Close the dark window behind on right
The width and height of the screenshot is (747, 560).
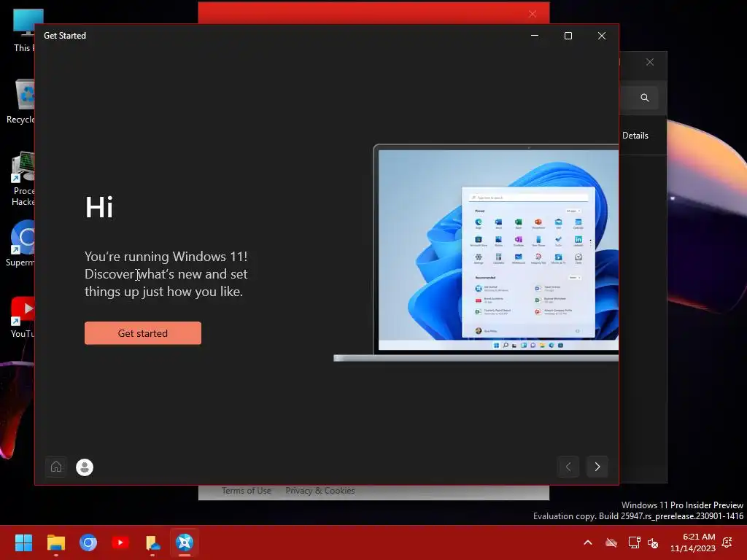tap(650, 63)
